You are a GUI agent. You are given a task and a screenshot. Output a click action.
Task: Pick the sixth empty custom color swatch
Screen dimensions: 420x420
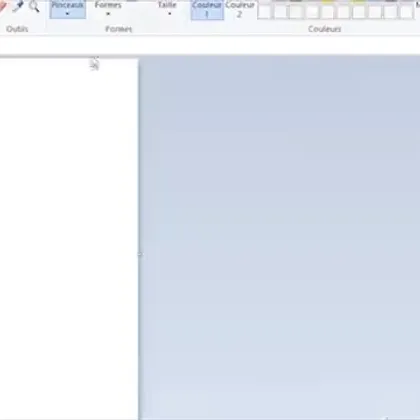[x=343, y=12]
